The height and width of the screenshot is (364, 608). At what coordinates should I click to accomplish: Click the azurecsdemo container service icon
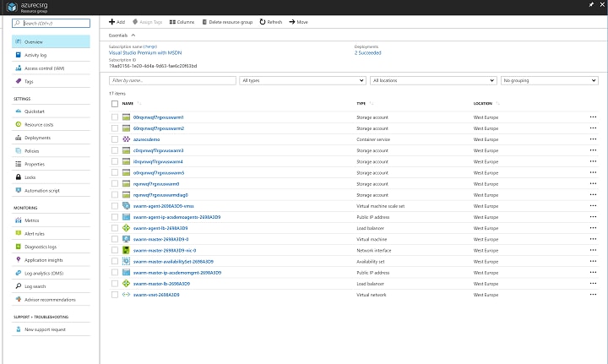(126, 139)
